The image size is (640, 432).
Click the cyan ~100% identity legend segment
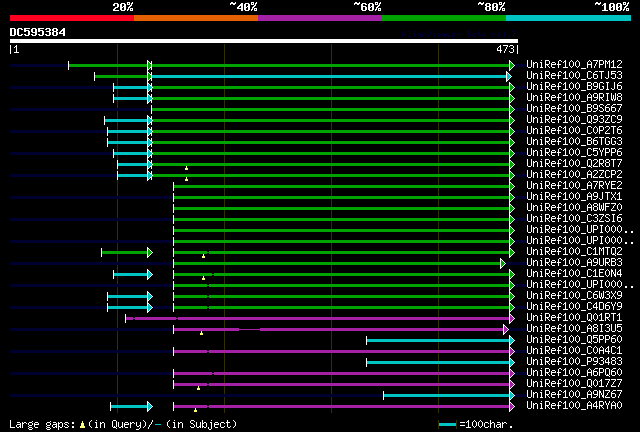pyautogui.click(x=568, y=18)
